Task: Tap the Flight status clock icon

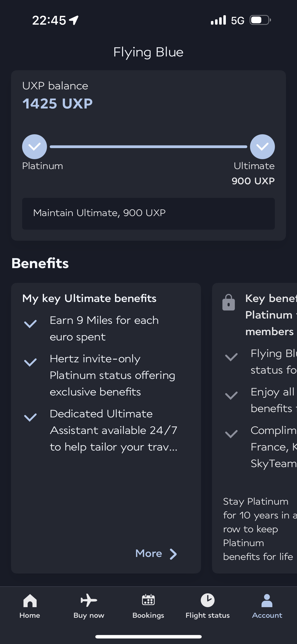Action: pos(207,600)
